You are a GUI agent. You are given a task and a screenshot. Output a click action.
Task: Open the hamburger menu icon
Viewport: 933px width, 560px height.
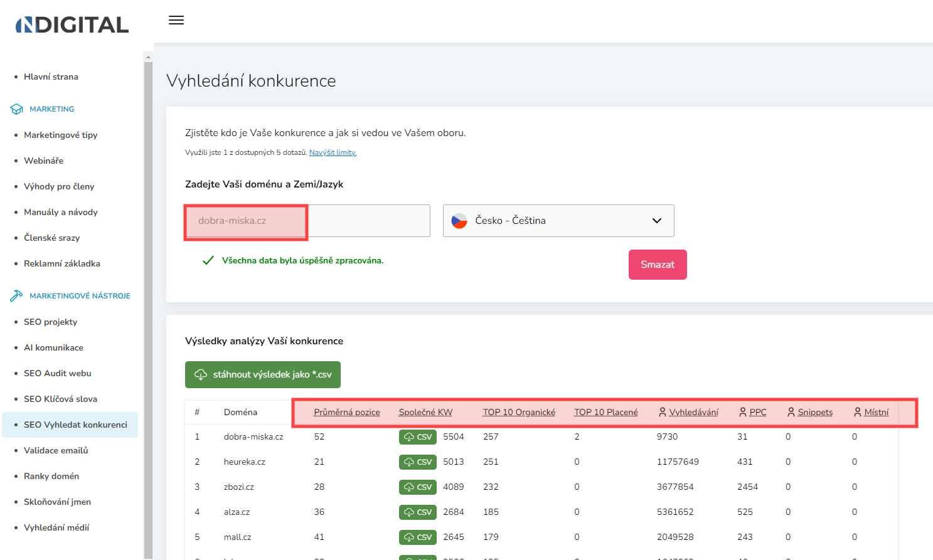pyautogui.click(x=176, y=20)
